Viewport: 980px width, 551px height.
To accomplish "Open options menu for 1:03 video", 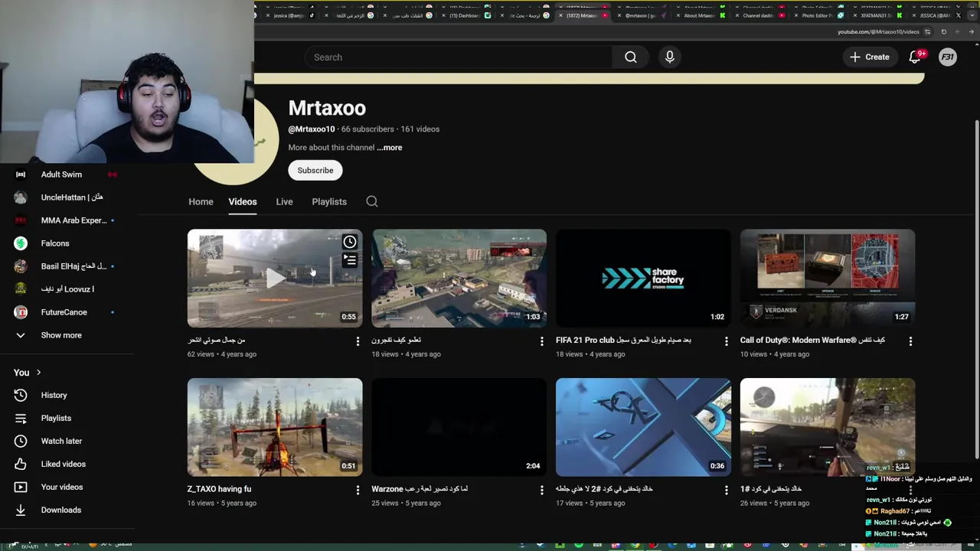I will (542, 341).
